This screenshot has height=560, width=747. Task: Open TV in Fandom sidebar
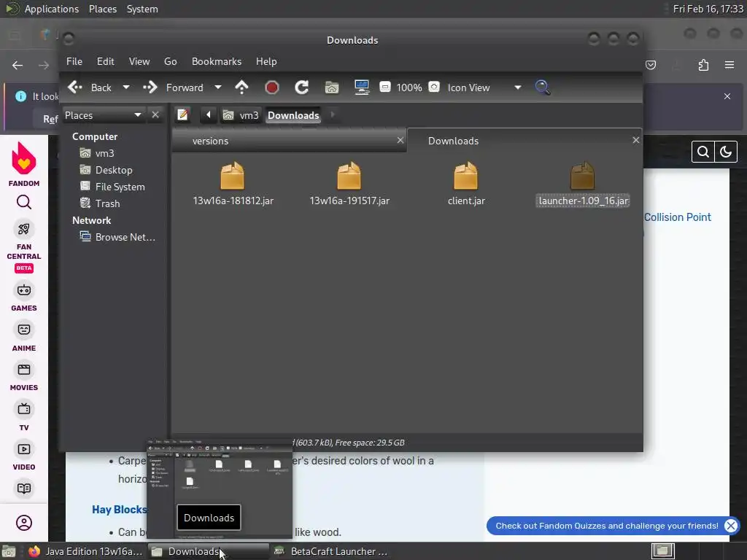24,416
